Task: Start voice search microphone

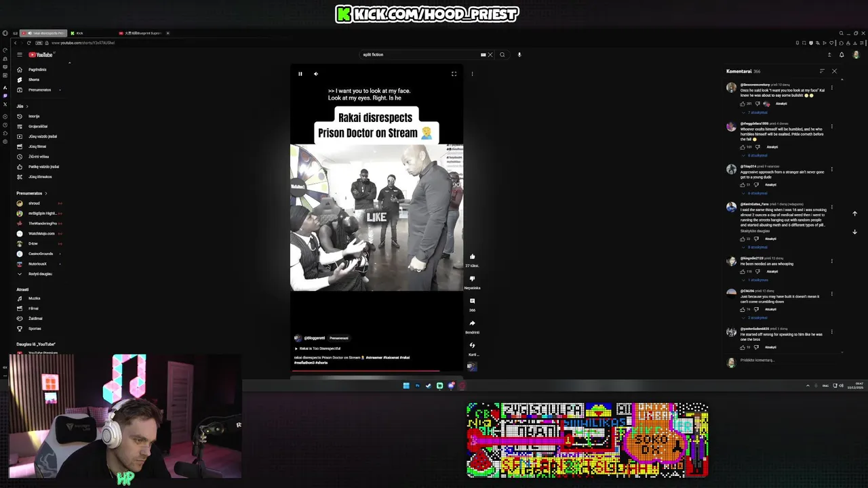Action: pos(519,55)
